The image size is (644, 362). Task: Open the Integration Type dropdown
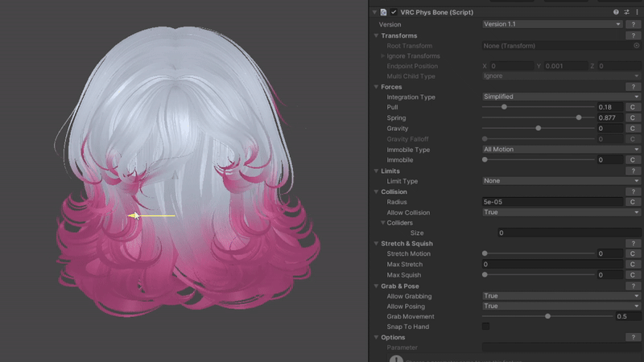tap(551, 97)
